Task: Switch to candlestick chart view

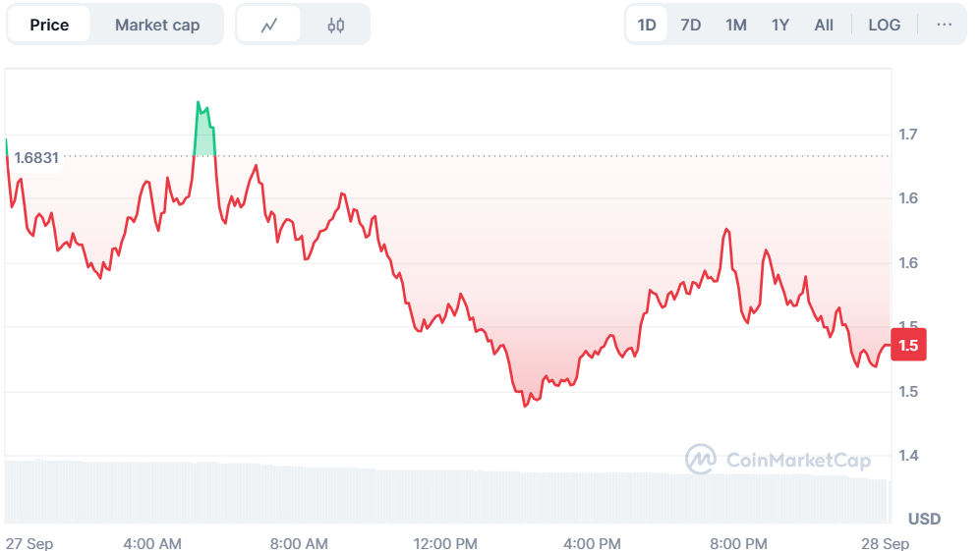Action: (336, 25)
